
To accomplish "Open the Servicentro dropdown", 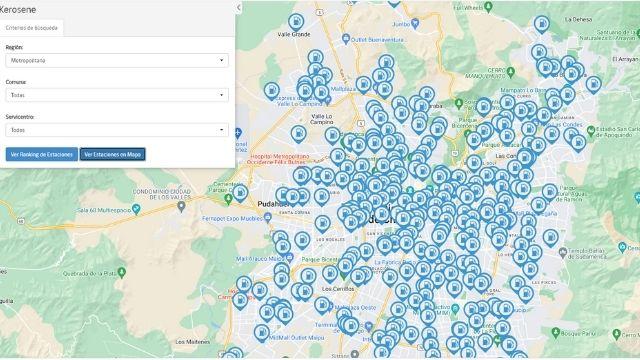I will 117,130.
